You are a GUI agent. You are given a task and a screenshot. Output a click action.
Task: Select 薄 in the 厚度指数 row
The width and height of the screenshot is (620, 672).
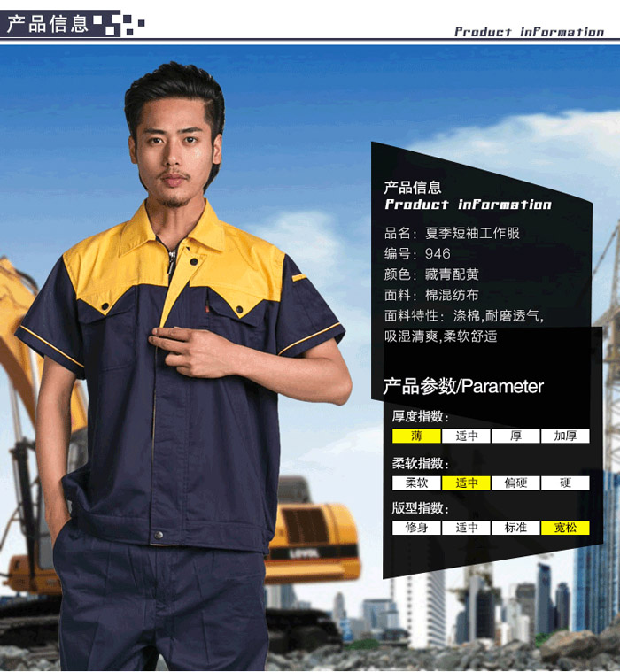(x=416, y=436)
